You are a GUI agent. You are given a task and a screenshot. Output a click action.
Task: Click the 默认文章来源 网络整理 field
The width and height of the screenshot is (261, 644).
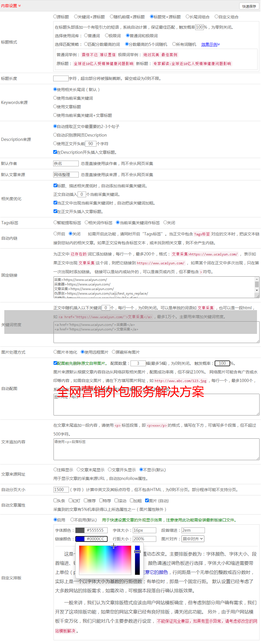66,175
